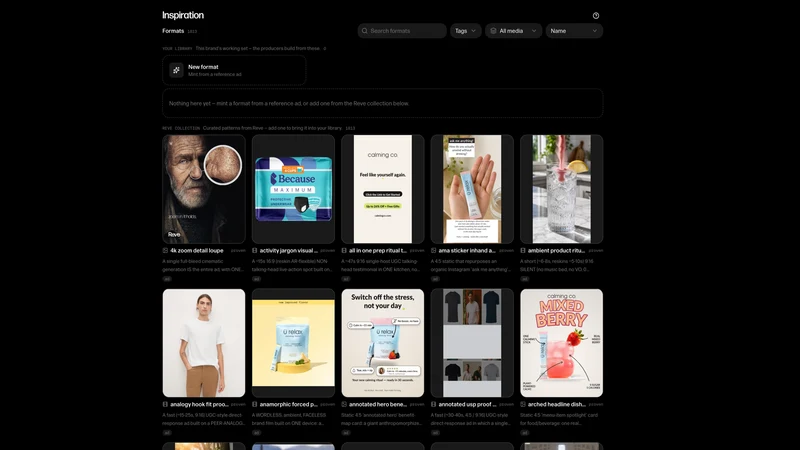Select 'annotated usp proof' format title
Viewport: 800px width, 450px height.
pos(467,404)
